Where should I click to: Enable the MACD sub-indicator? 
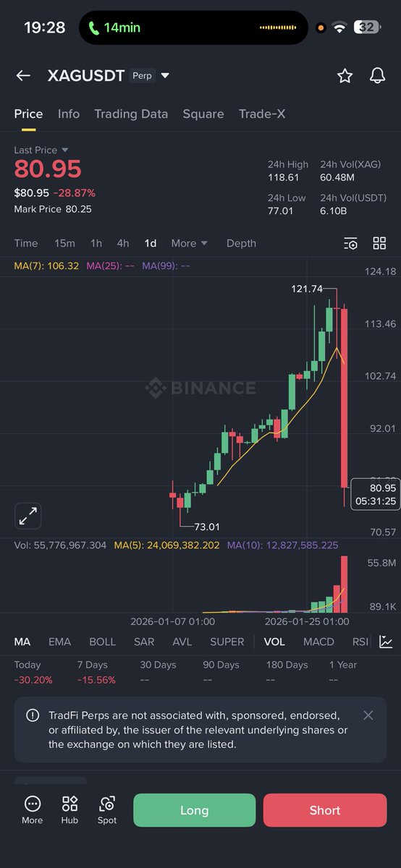coord(318,642)
